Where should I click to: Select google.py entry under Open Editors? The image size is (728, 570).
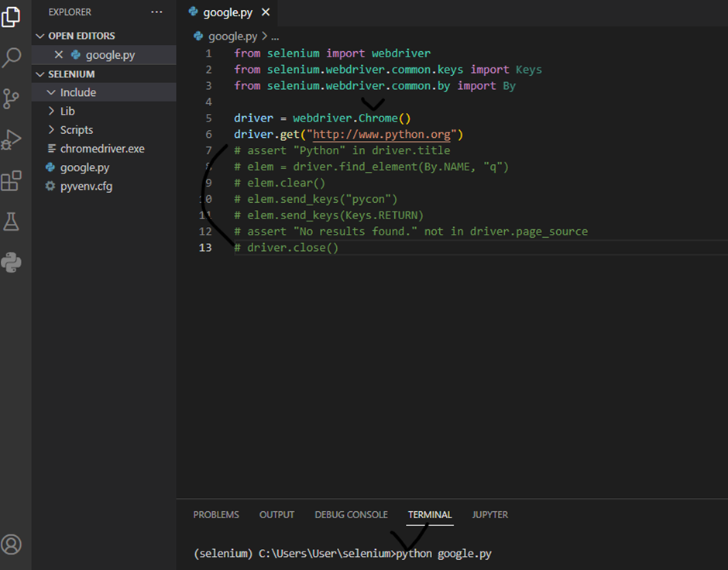coord(104,55)
